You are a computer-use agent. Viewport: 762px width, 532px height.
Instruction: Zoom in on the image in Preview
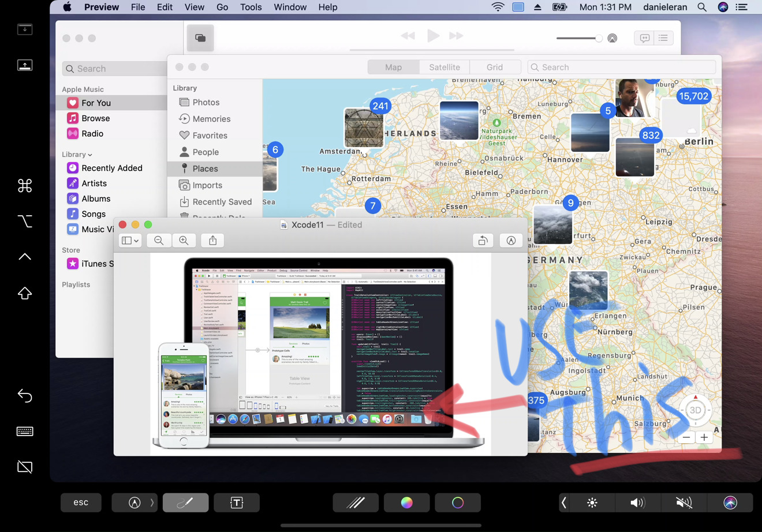point(184,241)
